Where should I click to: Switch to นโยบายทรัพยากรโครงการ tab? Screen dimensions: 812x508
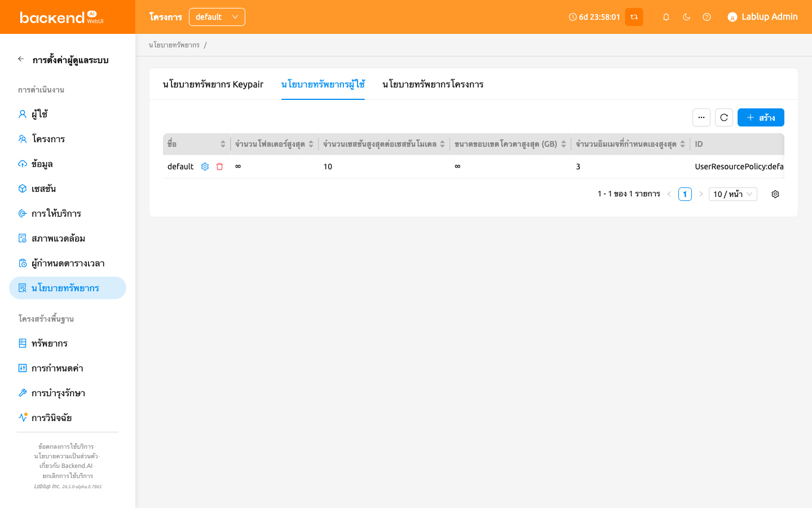pos(433,84)
